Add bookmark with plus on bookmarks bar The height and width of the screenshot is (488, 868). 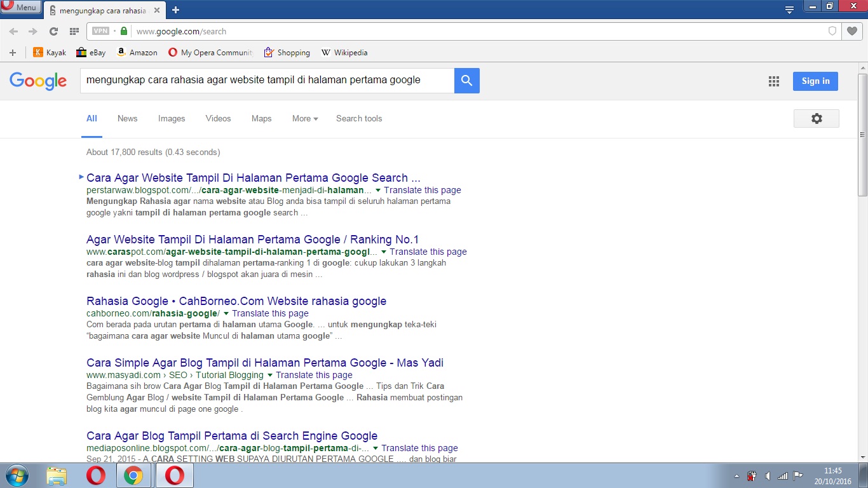(x=12, y=53)
